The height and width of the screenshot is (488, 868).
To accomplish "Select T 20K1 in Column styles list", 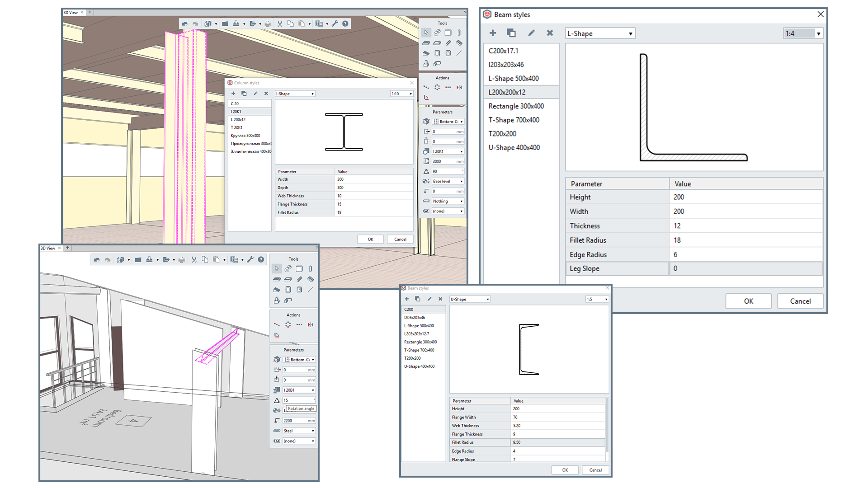I will [x=237, y=127].
